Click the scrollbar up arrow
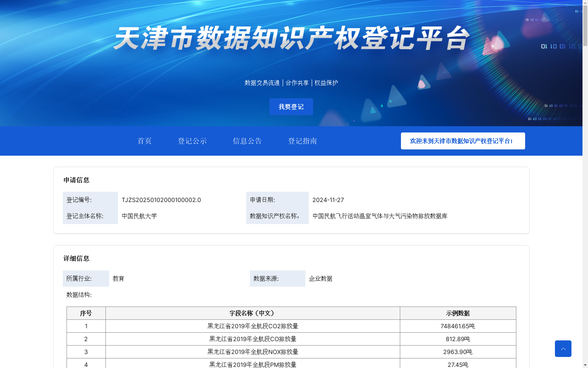The image size is (588, 368). pos(585,3)
